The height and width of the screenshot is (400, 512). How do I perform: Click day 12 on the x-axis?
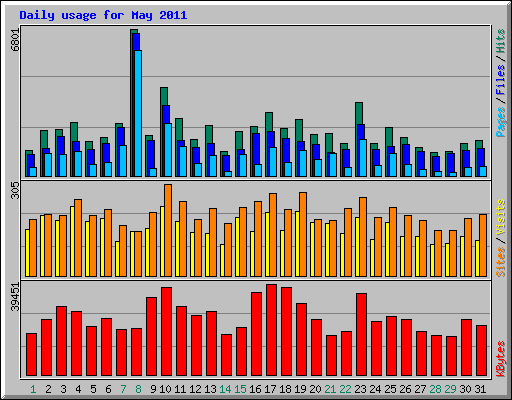pos(195,389)
